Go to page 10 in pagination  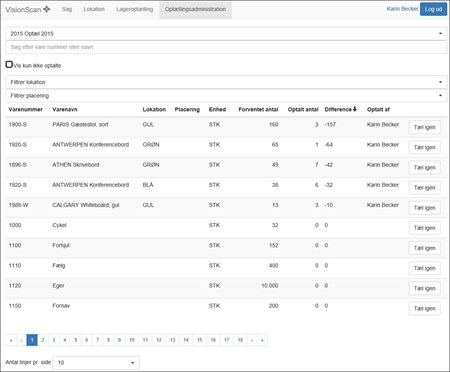132,340
